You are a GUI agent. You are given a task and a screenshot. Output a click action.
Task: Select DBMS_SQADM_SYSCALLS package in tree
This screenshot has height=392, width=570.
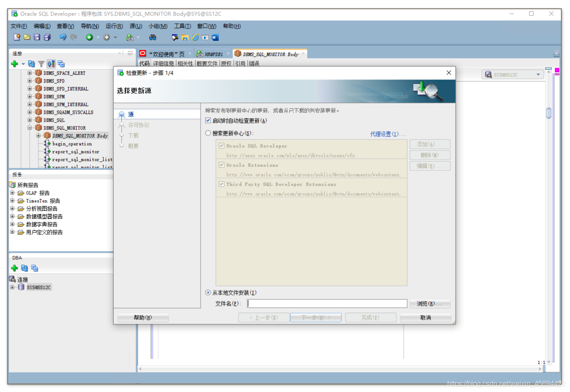point(68,112)
